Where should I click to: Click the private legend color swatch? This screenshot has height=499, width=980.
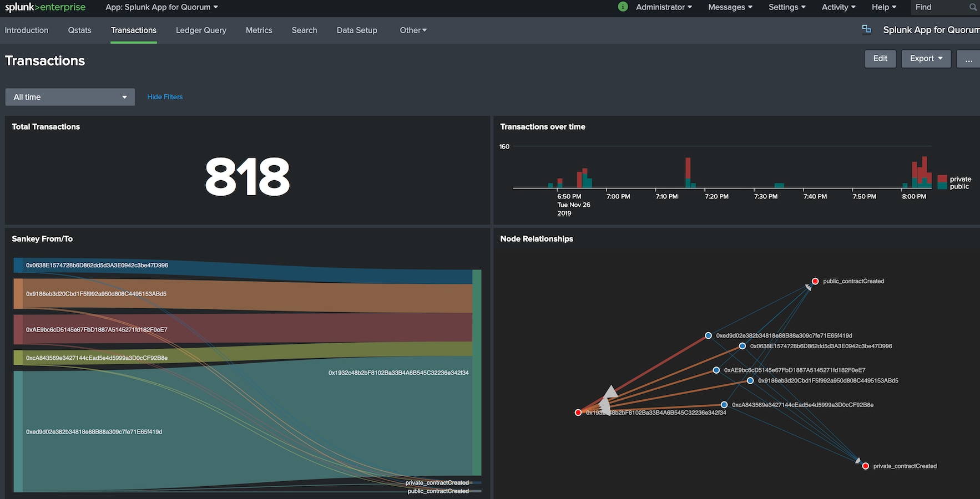click(942, 179)
